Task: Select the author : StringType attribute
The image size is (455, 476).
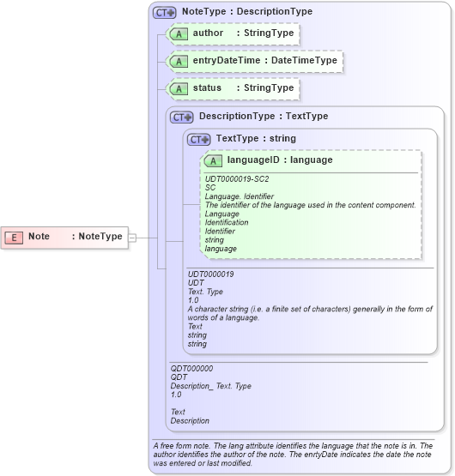Action: (233, 34)
